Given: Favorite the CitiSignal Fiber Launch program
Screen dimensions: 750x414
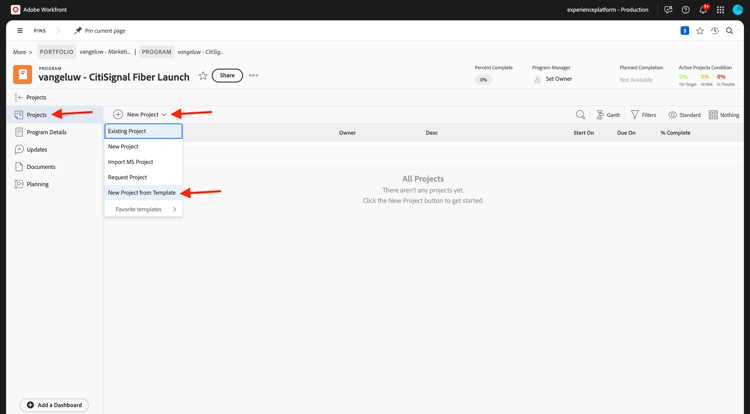Looking at the screenshot, I should click(203, 76).
